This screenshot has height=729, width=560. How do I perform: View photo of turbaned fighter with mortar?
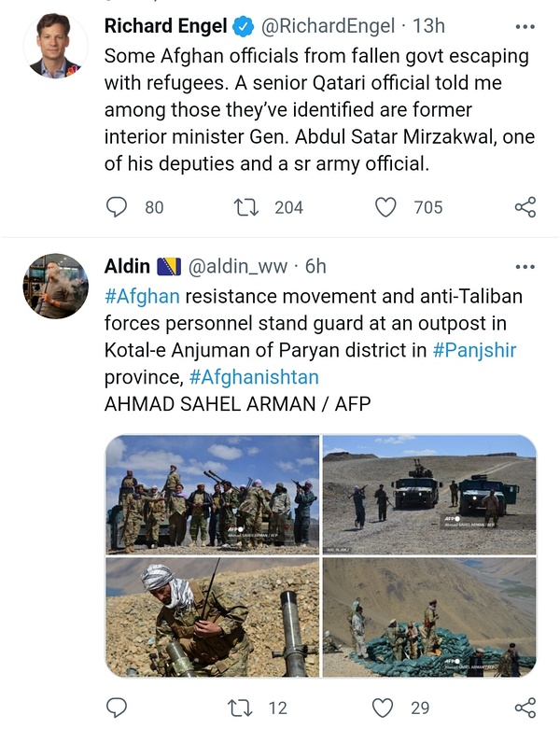click(x=213, y=616)
